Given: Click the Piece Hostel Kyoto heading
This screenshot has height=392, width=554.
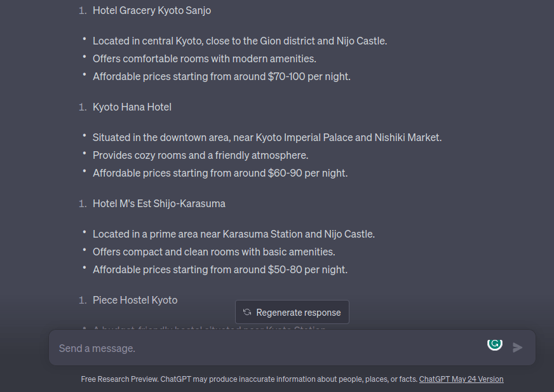Looking at the screenshot, I should click(135, 300).
